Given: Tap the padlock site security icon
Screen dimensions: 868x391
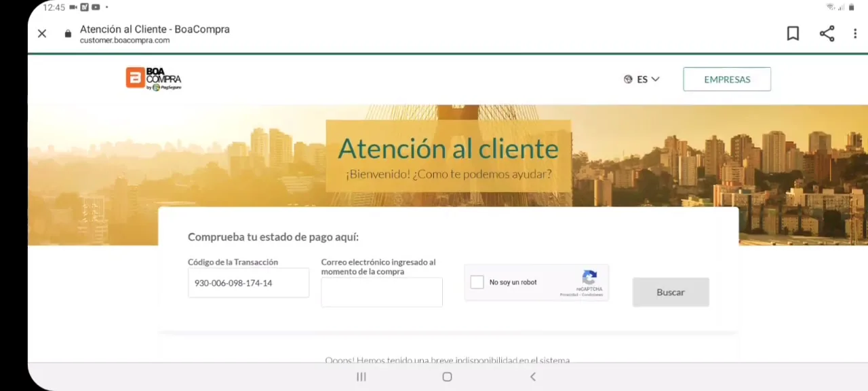Looking at the screenshot, I should [x=68, y=33].
